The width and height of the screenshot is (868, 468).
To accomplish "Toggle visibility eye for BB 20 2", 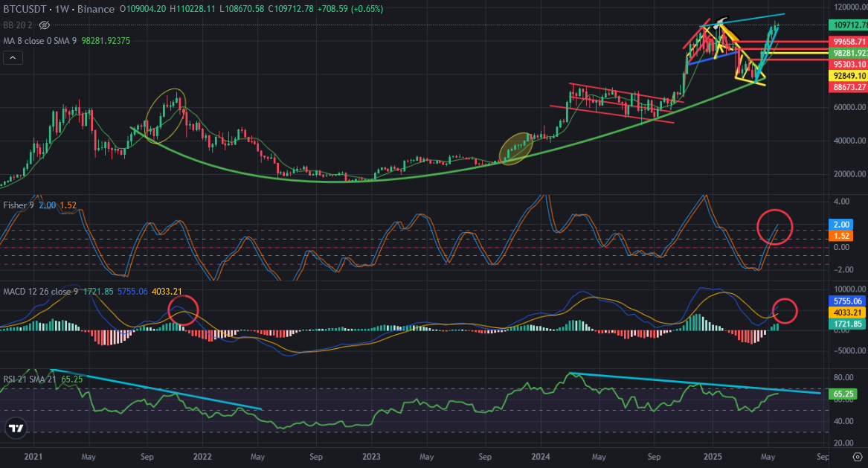I will pyautogui.click(x=45, y=25).
